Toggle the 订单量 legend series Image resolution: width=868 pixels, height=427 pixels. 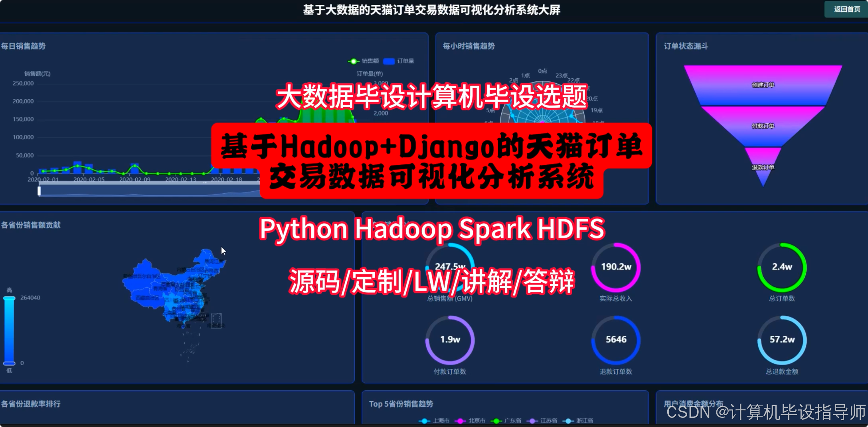(x=399, y=61)
